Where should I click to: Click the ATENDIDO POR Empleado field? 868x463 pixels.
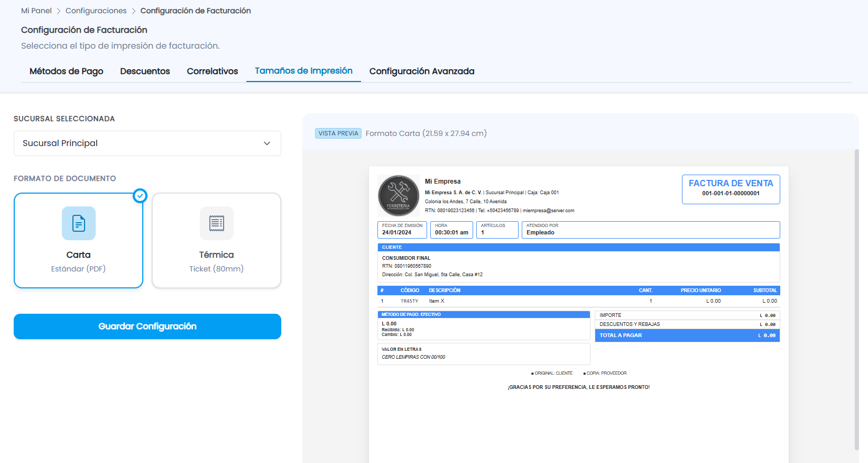coord(651,230)
